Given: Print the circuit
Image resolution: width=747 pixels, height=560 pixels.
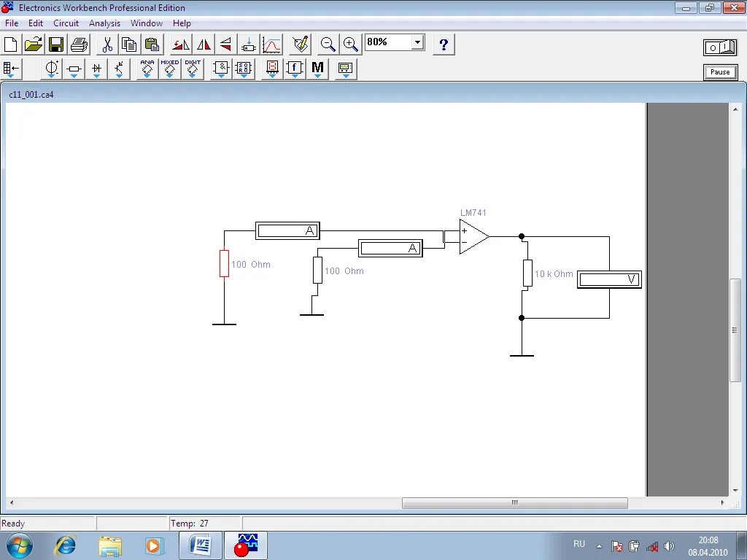Looking at the screenshot, I should tap(79, 44).
